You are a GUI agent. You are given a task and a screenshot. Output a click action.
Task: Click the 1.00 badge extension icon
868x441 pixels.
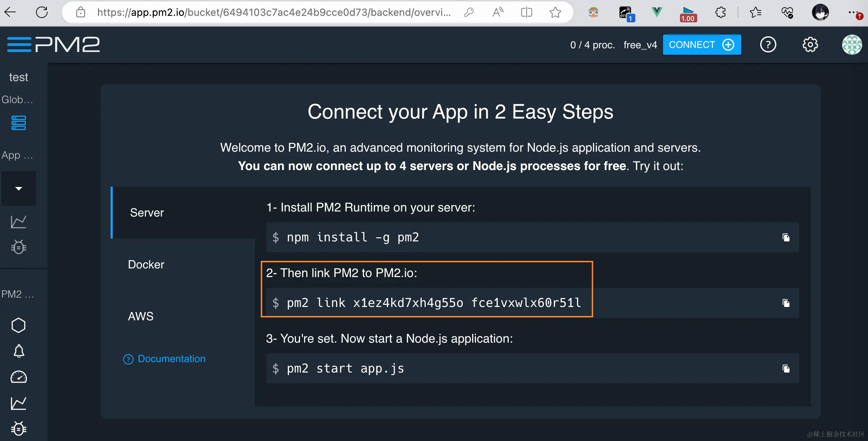tap(688, 14)
